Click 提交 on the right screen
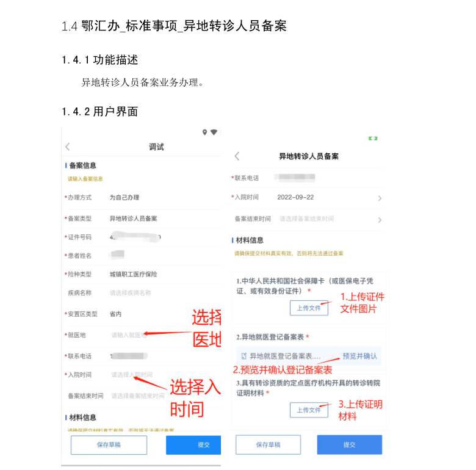This screenshot has width=476, height=470. click(x=350, y=445)
